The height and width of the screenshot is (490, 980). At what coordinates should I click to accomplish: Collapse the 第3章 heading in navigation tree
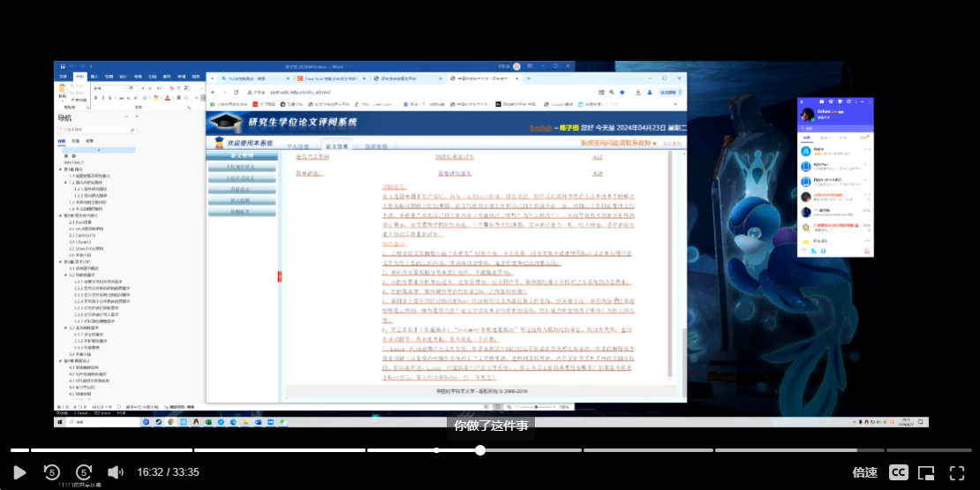tap(61, 261)
